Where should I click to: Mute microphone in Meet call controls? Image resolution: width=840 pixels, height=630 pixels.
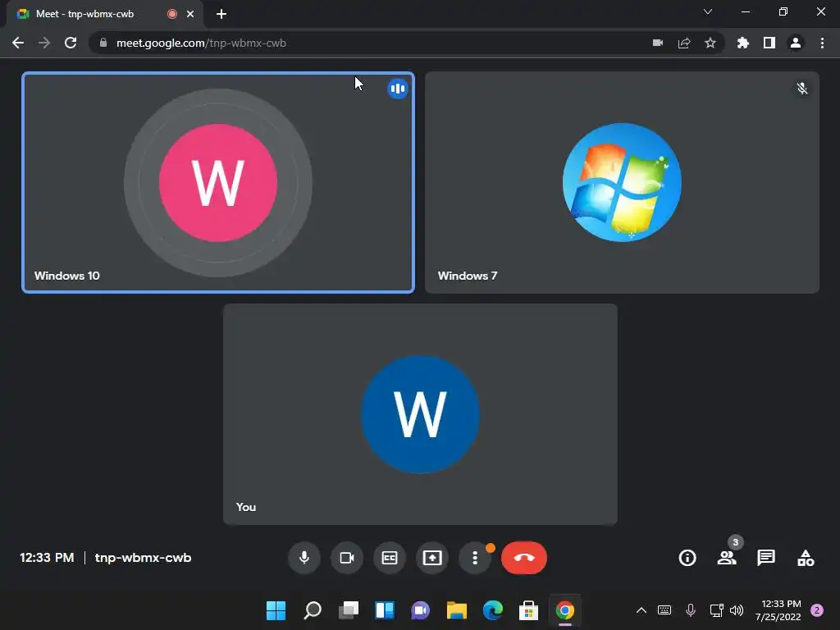[304, 558]
